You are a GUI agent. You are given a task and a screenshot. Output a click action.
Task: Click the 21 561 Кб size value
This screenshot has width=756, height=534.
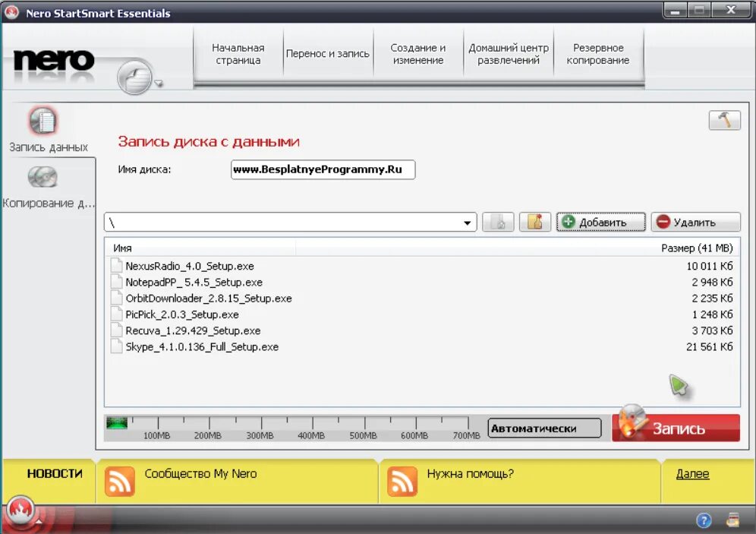709,346
